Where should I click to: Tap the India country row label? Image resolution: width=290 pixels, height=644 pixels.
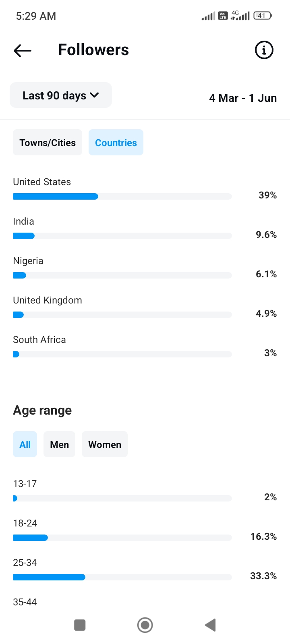point(23,221)
